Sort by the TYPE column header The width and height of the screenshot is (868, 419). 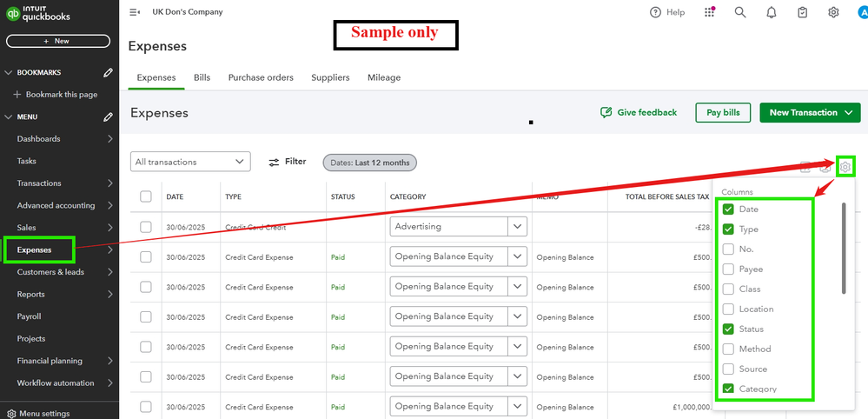pos(233,196)
